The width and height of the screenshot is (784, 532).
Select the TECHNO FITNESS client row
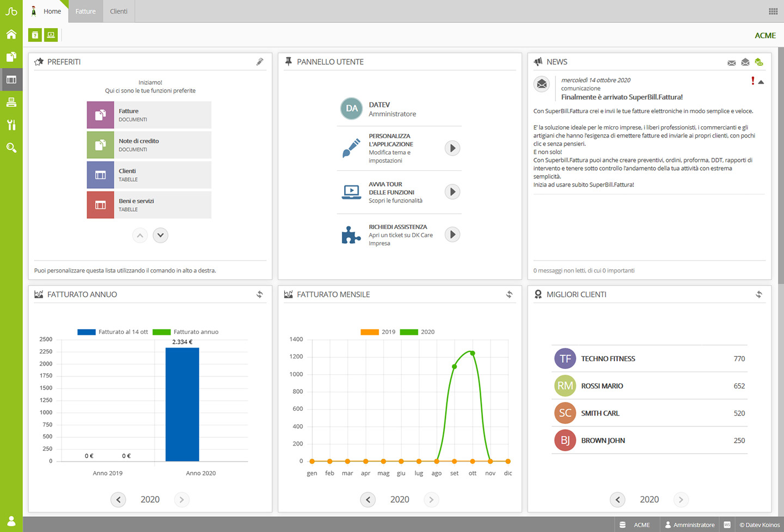click(x=650, y=358)
